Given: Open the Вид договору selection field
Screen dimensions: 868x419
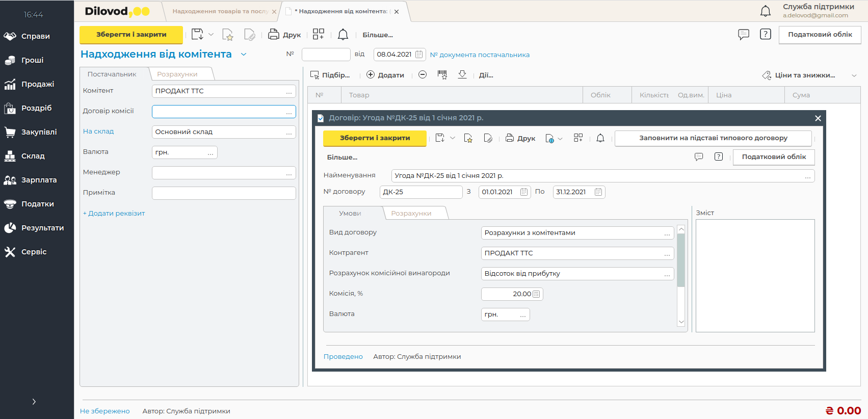Looking at the screenshot, I should [x=577, y=233].
